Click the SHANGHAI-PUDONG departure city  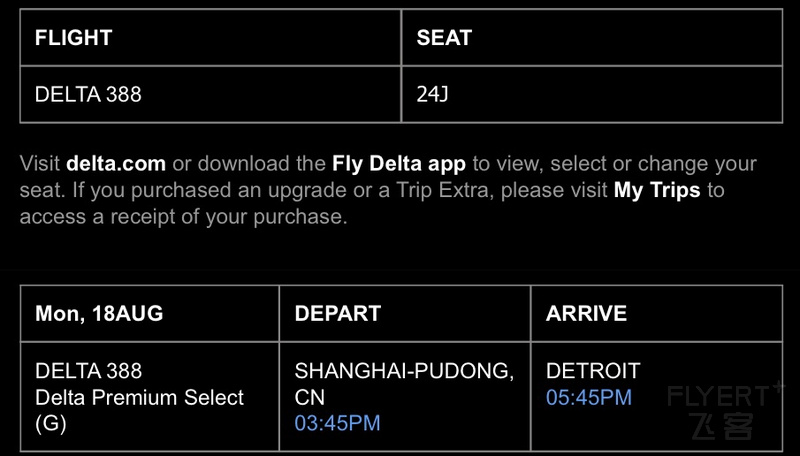pyautogui.click(x=404, y=371)
